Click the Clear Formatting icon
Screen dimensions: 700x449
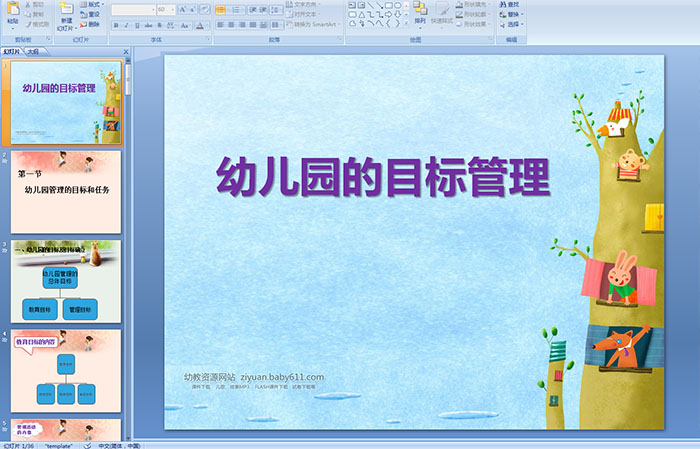[205, 9]
